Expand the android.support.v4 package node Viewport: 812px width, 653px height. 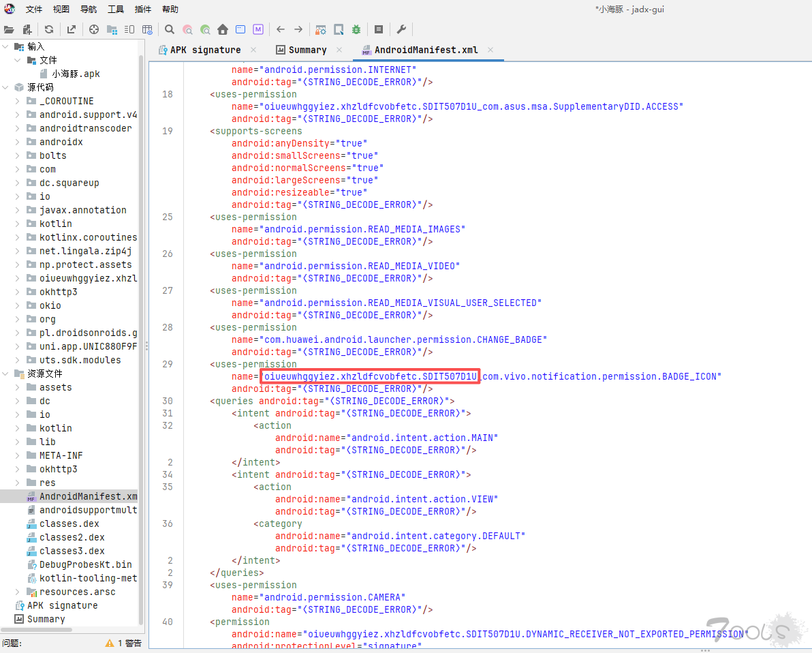[x=17, y=115]
